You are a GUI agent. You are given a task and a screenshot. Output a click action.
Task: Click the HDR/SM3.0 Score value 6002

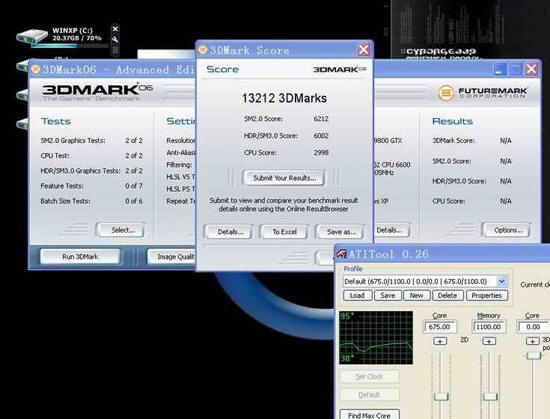point(321,136)
